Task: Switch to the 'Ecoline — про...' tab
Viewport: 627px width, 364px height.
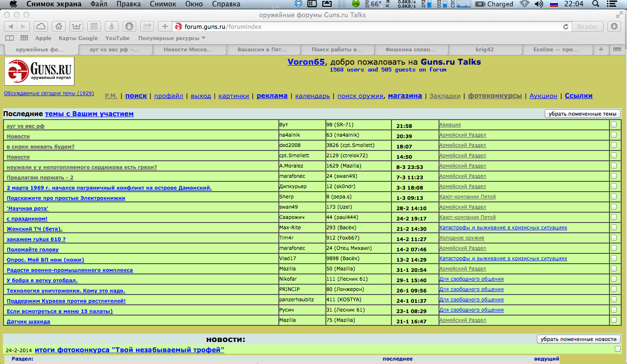Action: click(x=558, y=49)
